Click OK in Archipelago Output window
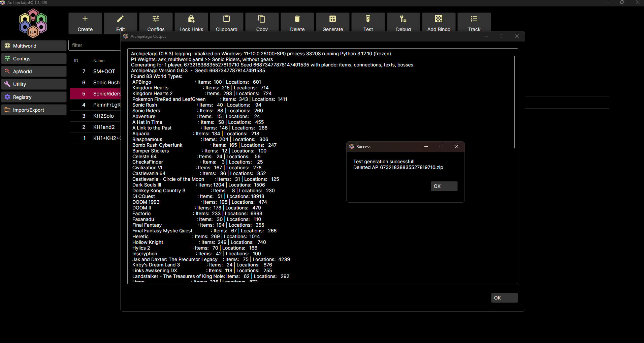This screenshot has height=343, width=644. click(x=504, y=298)
